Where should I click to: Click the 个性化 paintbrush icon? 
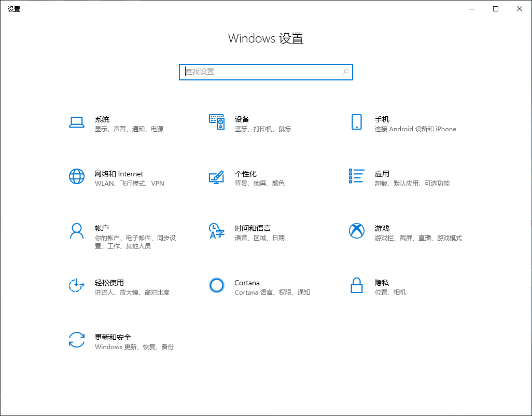216,176
